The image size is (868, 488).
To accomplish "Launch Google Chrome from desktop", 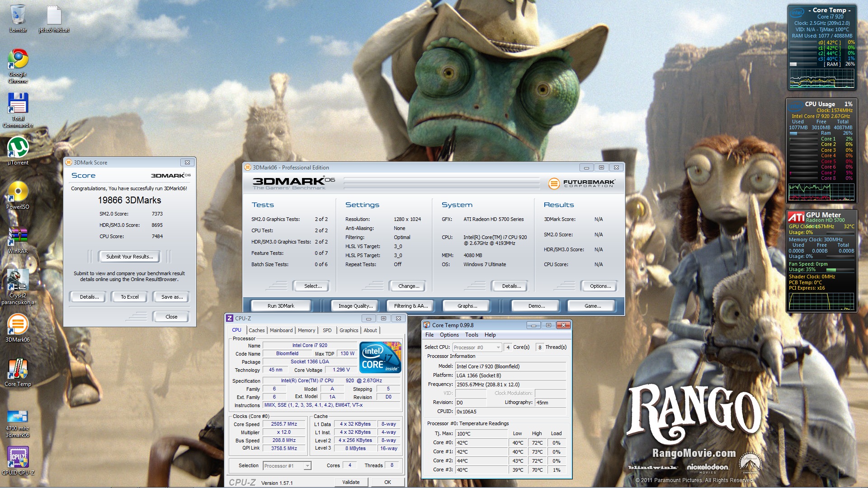I will tap(18, 66).
